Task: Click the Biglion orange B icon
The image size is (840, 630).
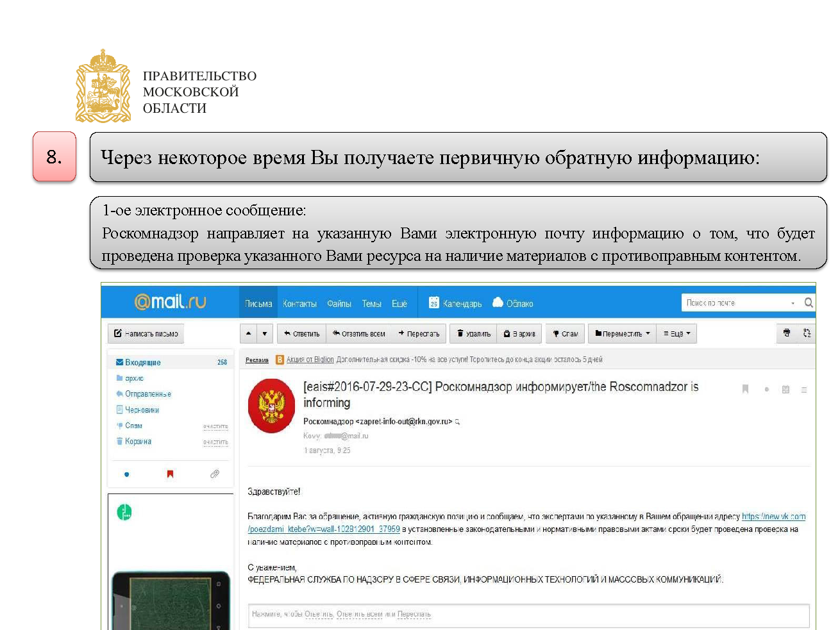Action: (x=280, y=360)
